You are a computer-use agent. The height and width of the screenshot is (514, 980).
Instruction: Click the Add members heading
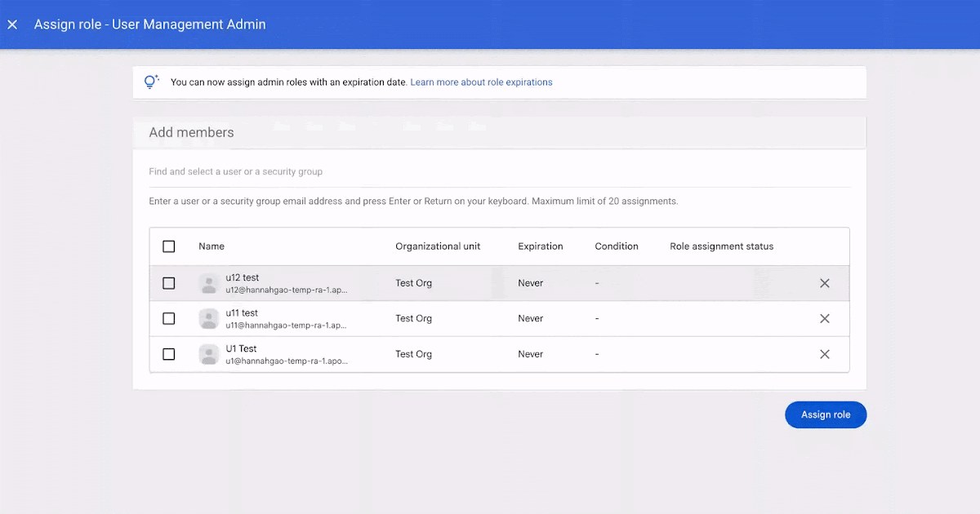191,132
